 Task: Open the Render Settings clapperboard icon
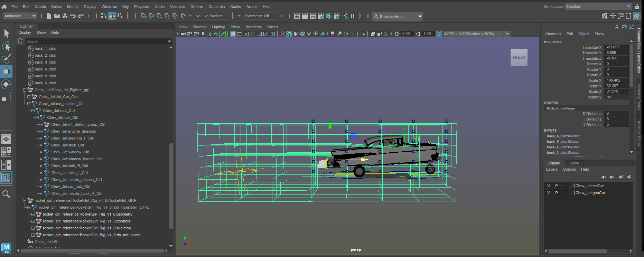click(321, 16)
